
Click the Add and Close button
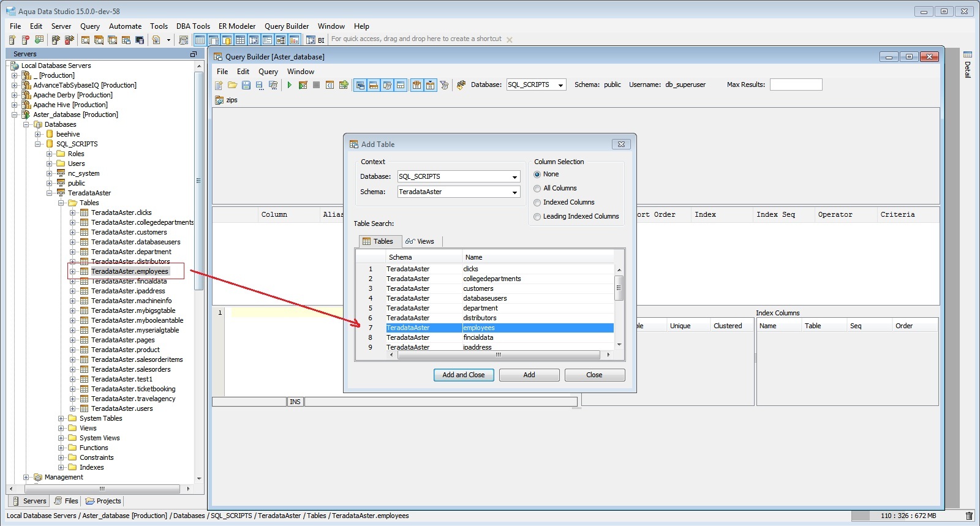click(464, 375)
